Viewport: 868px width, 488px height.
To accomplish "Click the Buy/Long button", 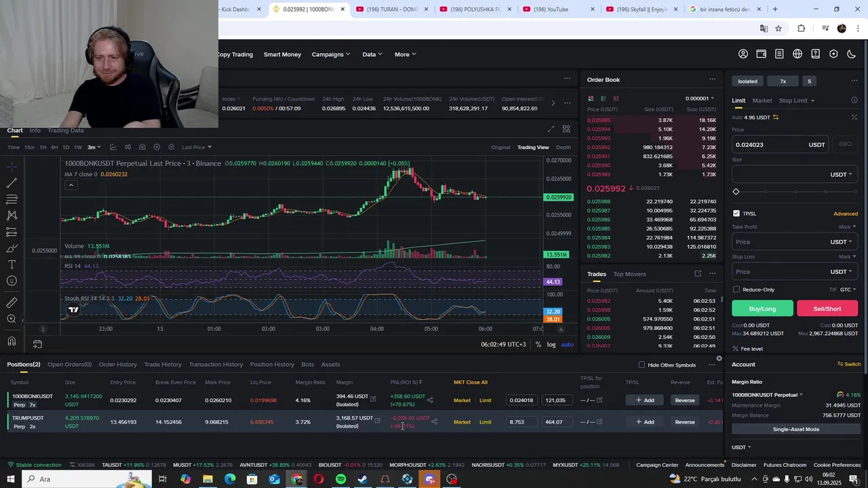I will [x=762, y=308].
